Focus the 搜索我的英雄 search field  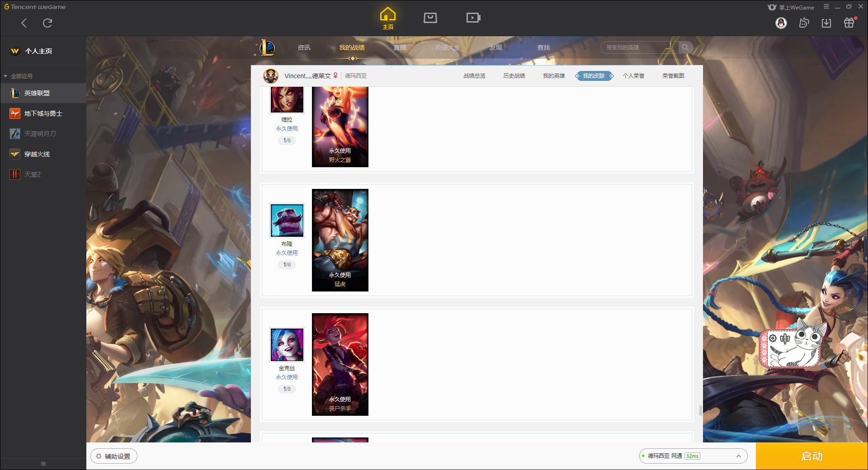click(640, 47)
